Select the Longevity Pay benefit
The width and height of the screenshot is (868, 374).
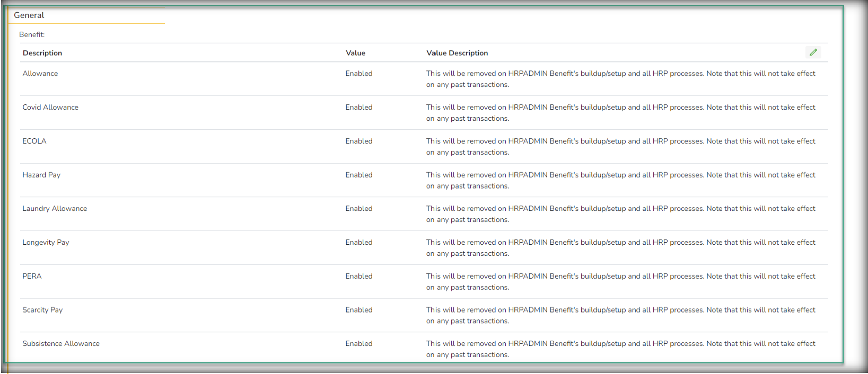click(x=46, y=243)
